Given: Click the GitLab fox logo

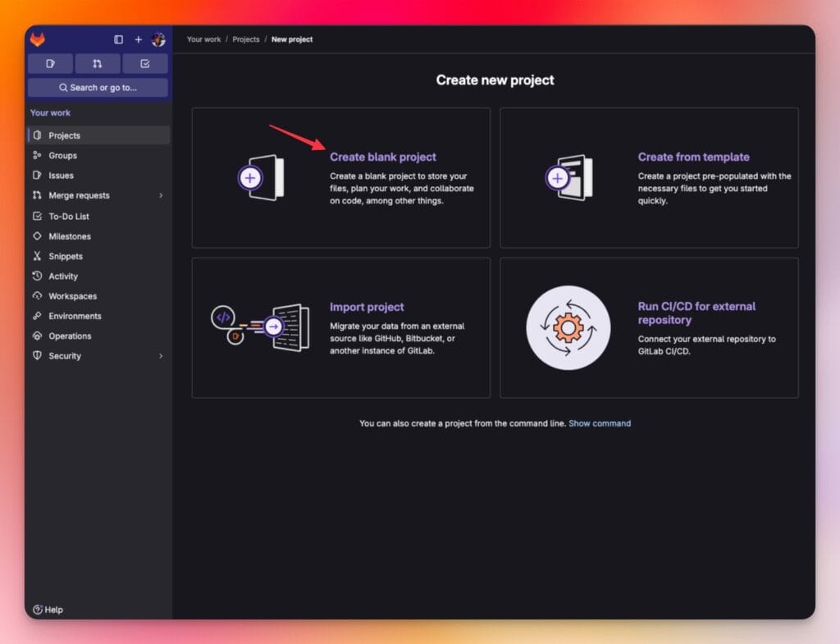Looking at the screenshot, I should tap(38, 39).
